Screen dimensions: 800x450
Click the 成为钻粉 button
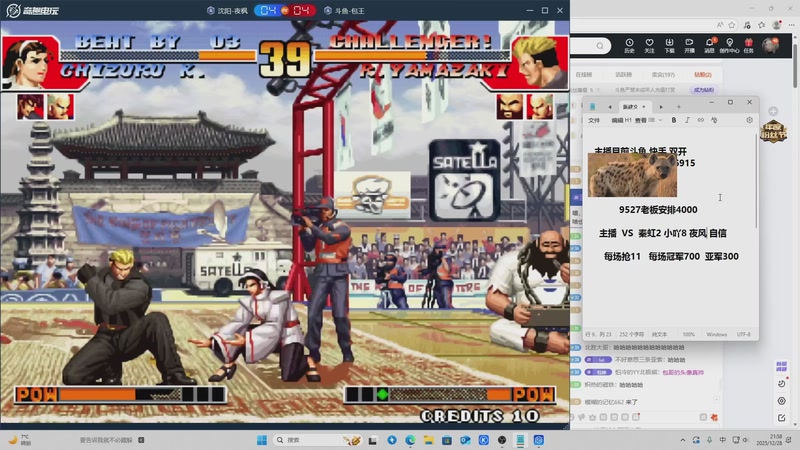[704, 90]
